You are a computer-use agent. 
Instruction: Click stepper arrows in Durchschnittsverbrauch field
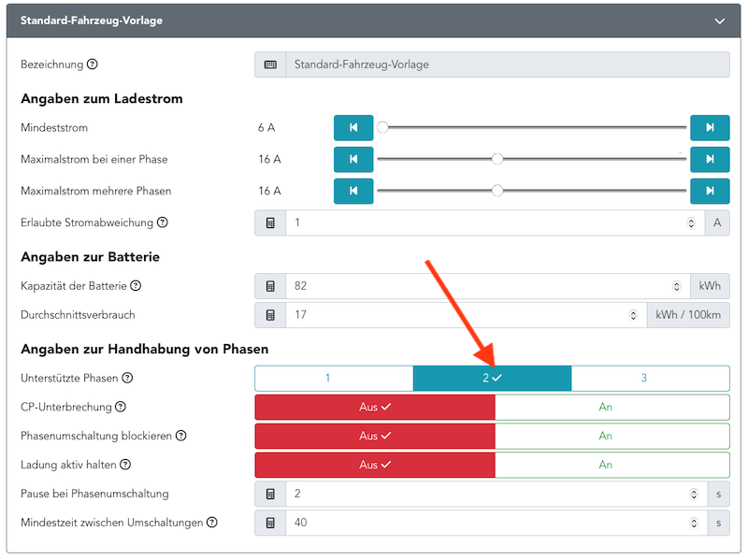click(634, 315)
